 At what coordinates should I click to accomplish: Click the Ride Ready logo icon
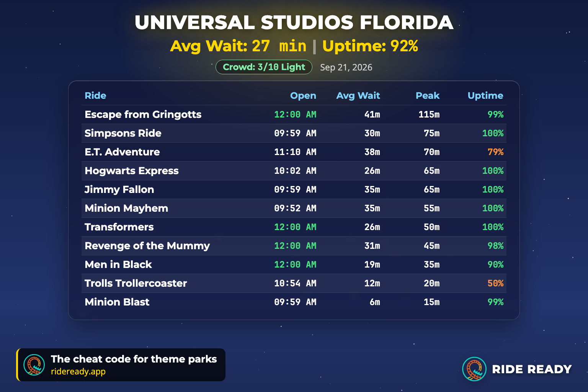(474, 369)
